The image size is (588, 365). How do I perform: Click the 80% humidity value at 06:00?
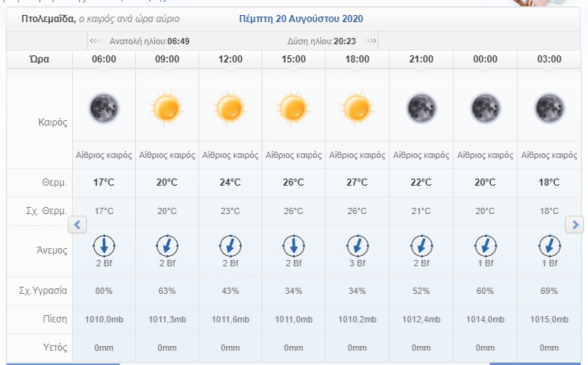pos(104,291)
